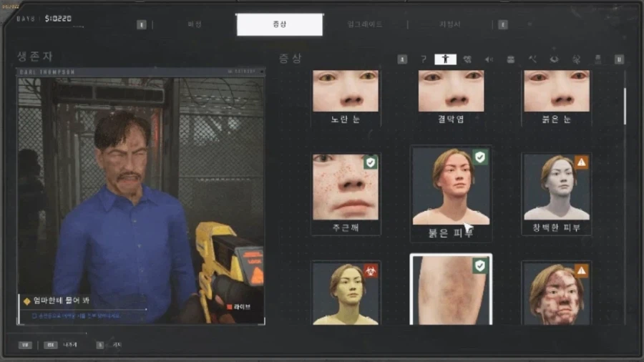
Task: Click the orange warning badge on 창백한 피부
Action: tap(581, 162)
